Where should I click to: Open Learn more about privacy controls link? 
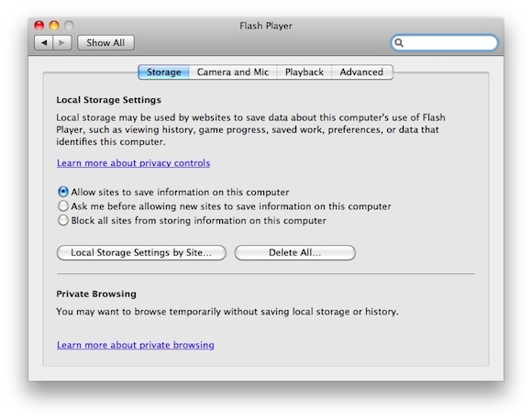(133, 163)
